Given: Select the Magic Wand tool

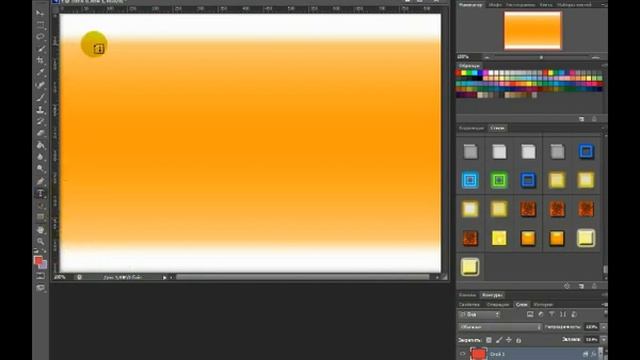Looking at the screenshot, I should (x=40, y=49).
